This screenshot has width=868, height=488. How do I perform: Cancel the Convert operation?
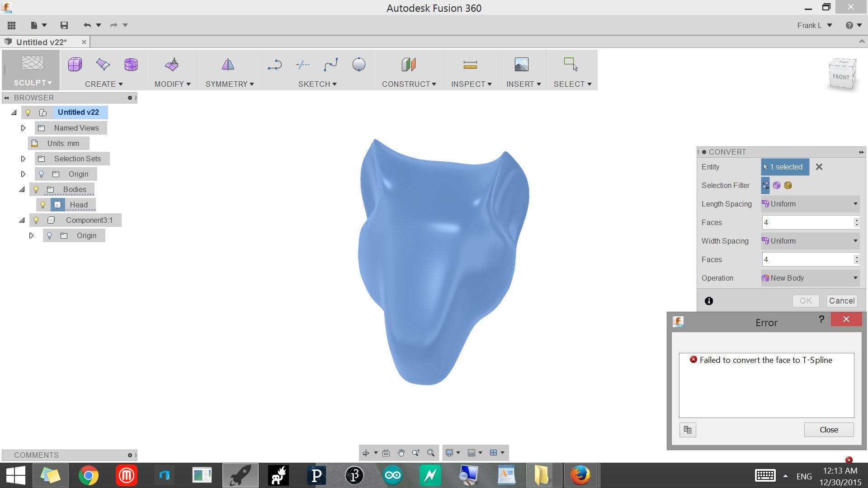click(x=841, y=300)
